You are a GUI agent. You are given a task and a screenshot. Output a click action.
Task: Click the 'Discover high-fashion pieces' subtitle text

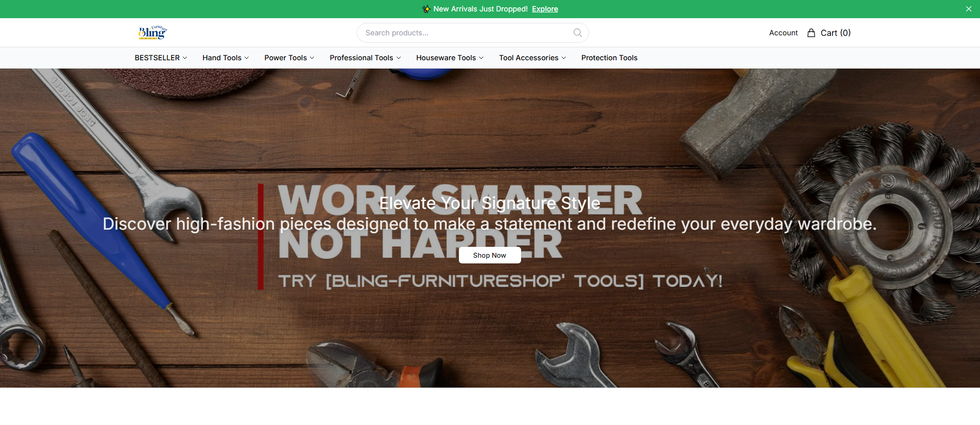pyautogui.click(x=489, y=224)
